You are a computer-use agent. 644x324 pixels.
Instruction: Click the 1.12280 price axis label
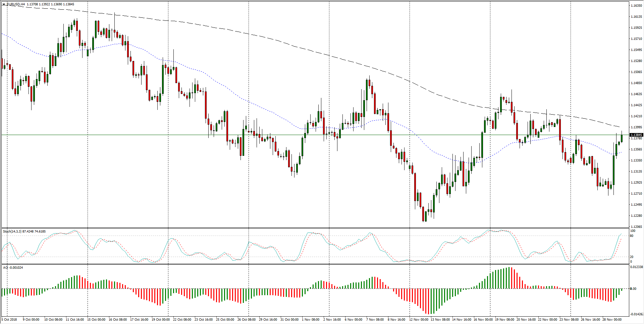pos(636,216)
